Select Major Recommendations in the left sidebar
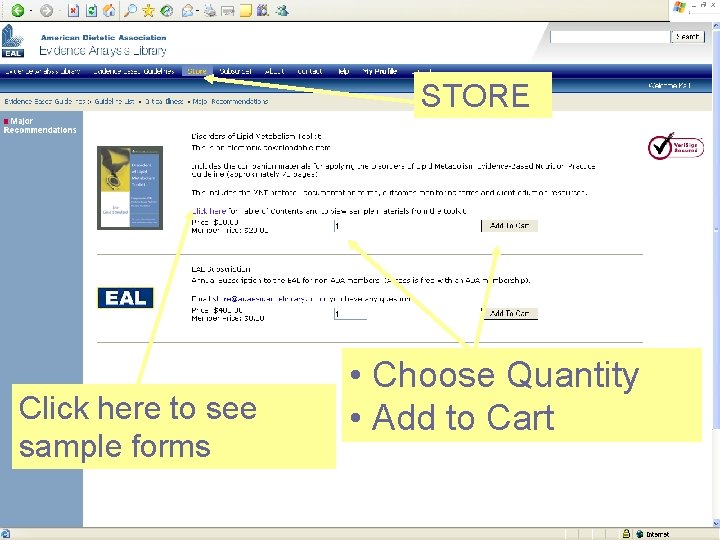The image size is (720, 540). point(40,125)
